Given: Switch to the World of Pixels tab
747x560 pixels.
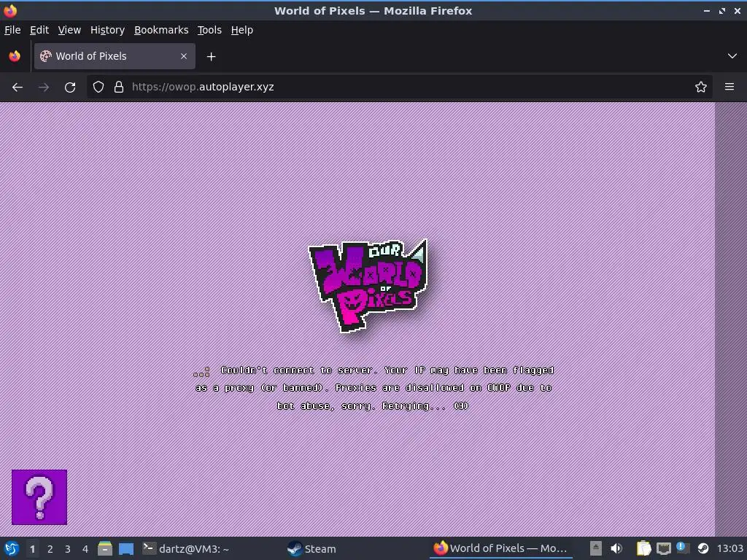Looking at the screenshot, I should [115, 56].
